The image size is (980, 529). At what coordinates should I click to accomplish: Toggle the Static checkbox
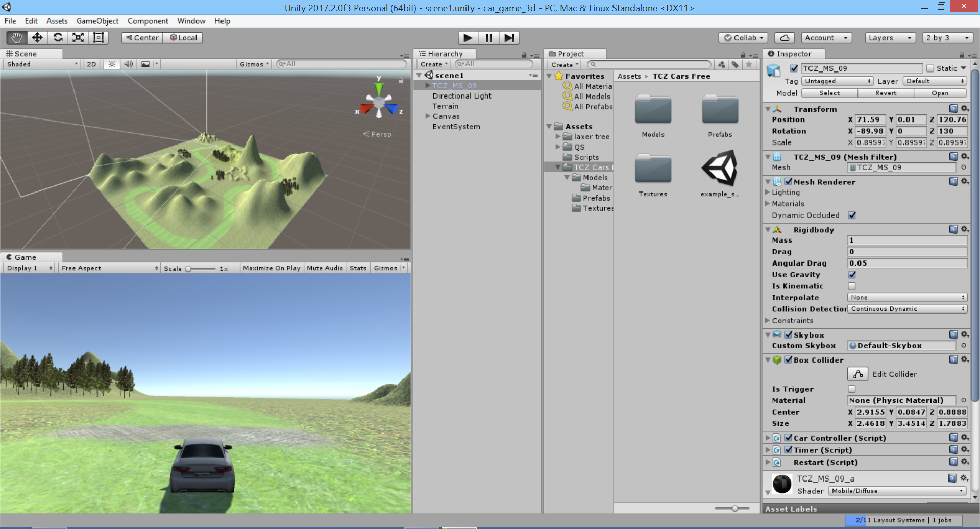[x=930, y=68]
